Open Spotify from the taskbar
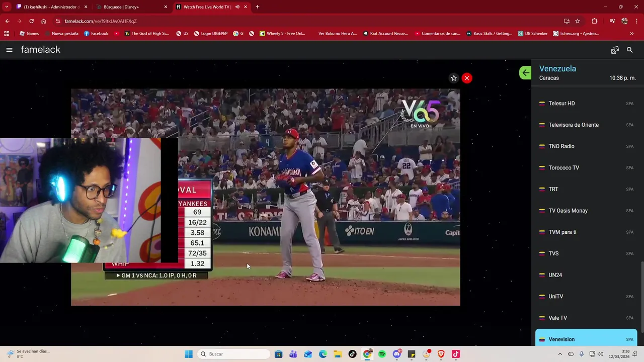644x362 pixels. point(382,354)
